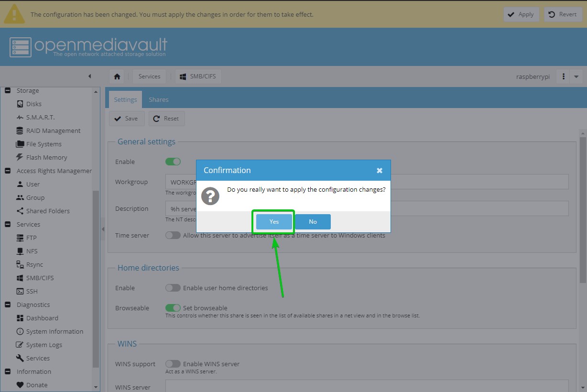587x392 pixels.
Task: Click the sidebar splitter collapse handle
Action: [x=103, y=229]
